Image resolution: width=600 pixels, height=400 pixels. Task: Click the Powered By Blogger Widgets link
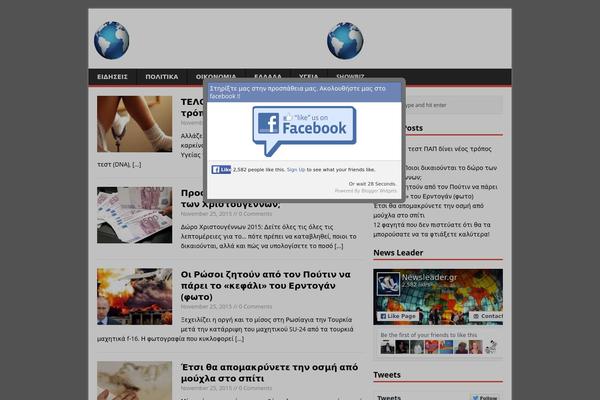pos(365,191)
